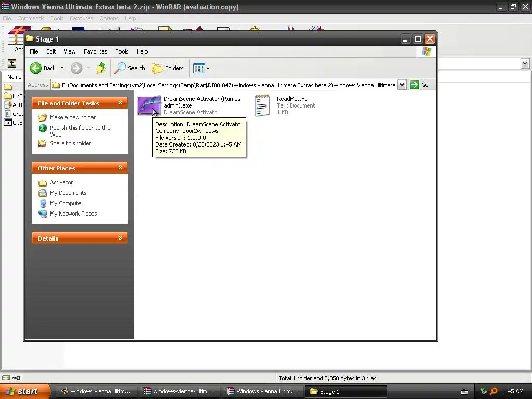
Task: Click the WinRAR status bar drive icon
Action: 6,378
